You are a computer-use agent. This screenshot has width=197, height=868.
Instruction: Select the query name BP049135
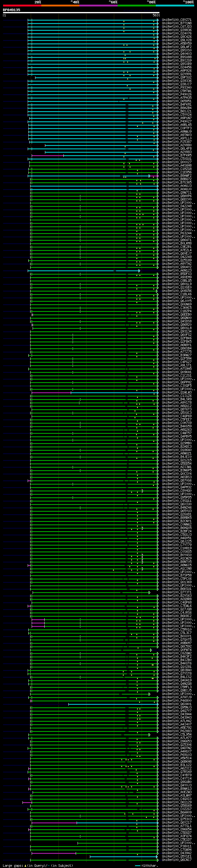point(11,10)
